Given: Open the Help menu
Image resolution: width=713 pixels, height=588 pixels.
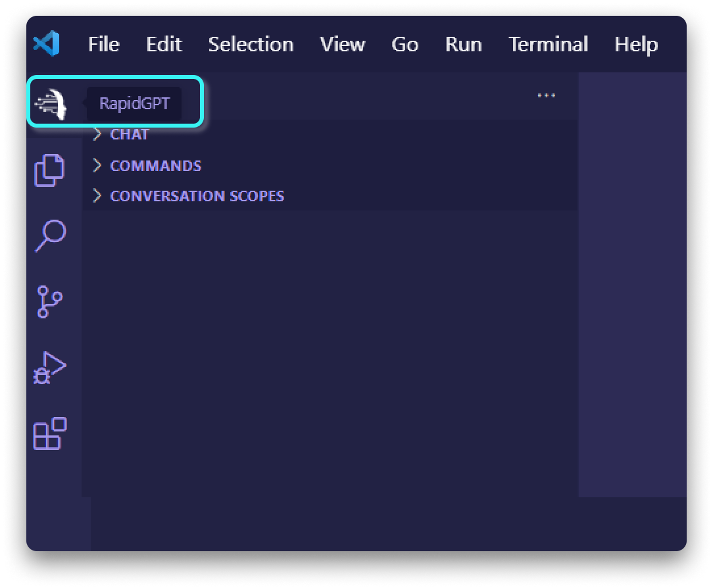Looking at the screenshot, I should point(636,44).
